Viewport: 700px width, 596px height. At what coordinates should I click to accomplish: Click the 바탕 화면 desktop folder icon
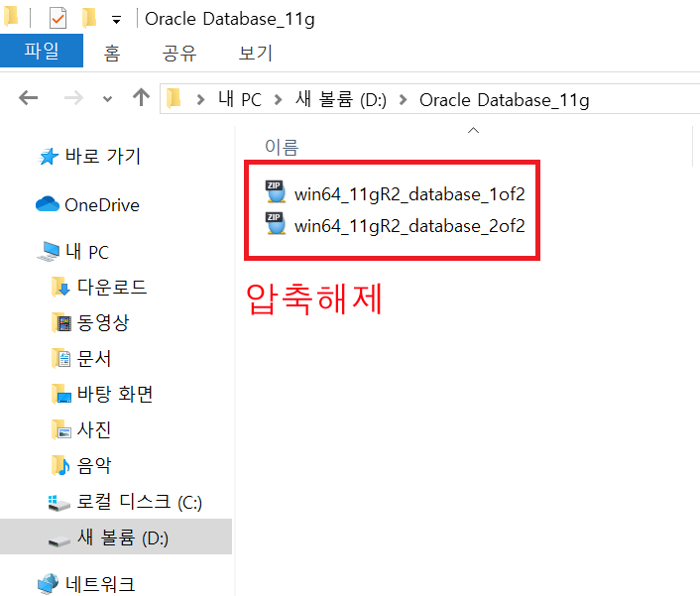tap(61, 394)
